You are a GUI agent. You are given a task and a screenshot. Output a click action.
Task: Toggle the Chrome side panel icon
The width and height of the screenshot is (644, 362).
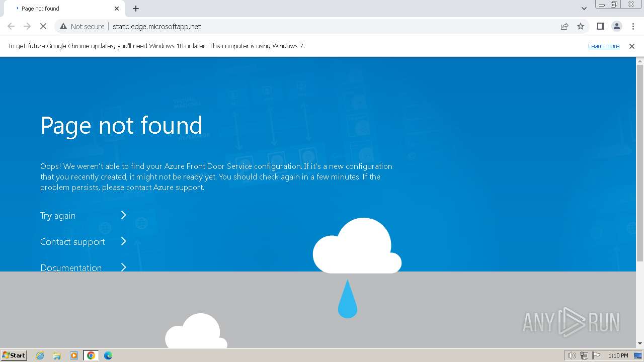pos(601,26)
